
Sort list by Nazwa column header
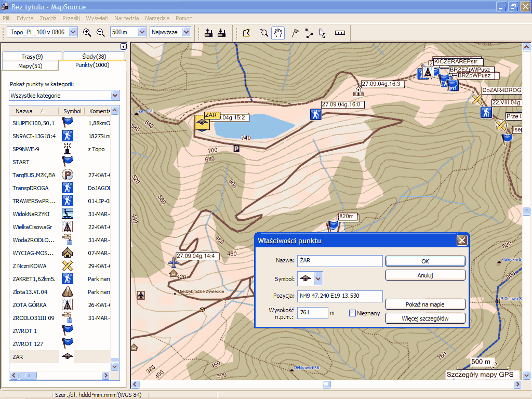pyautogui.click(x=24, y=111)
